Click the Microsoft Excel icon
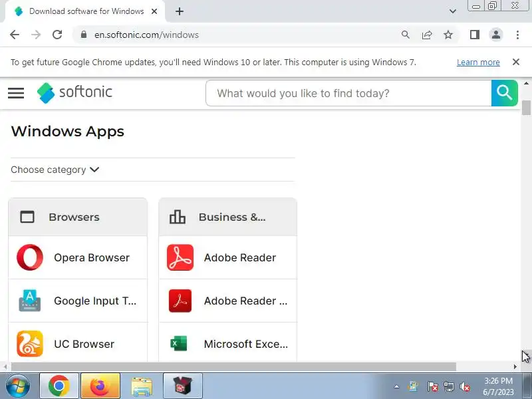This screenshot has height=399, width=532. (x=179, y=343)
